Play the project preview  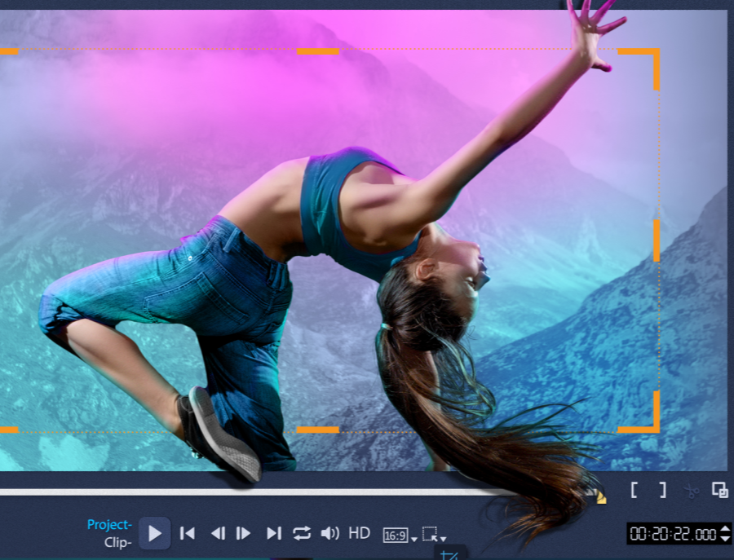155,533
